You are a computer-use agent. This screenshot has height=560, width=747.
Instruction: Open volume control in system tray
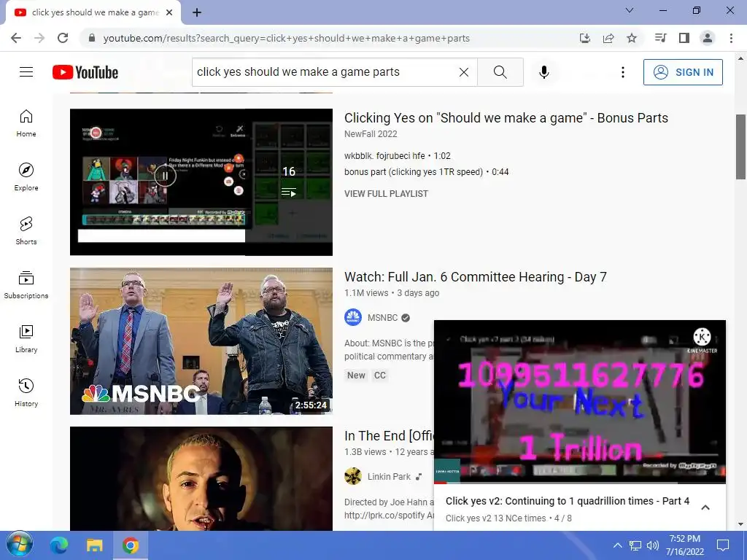click(653, 545)
